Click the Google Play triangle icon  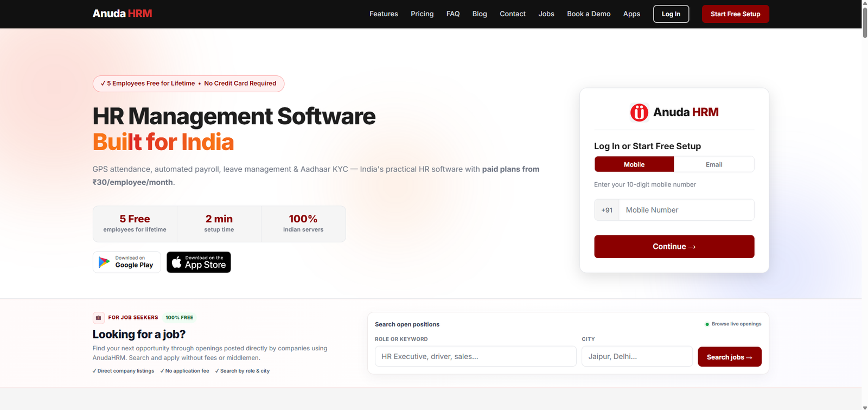coord(104,262)
